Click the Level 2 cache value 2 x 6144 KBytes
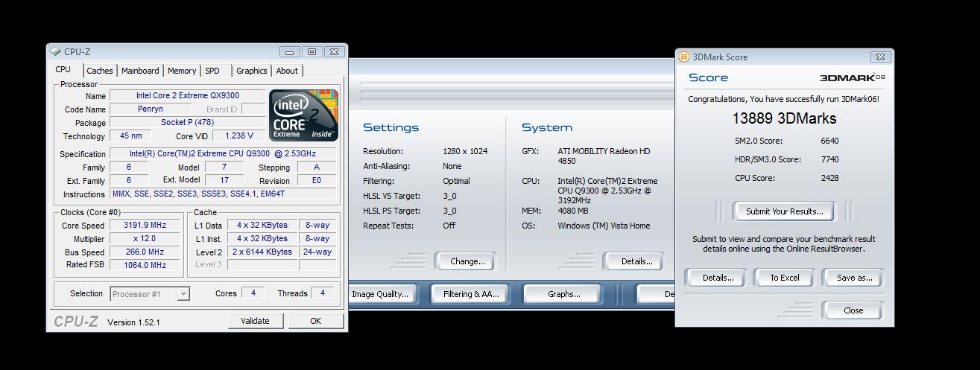Screen dimensions: 980x370 click(264, 252)
